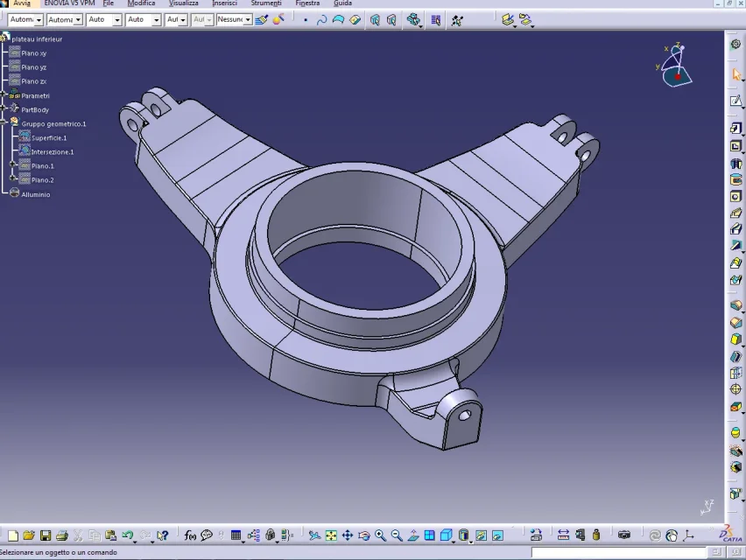
Task: Pick the Select arrow tool
Action: [x=736, y=74]
